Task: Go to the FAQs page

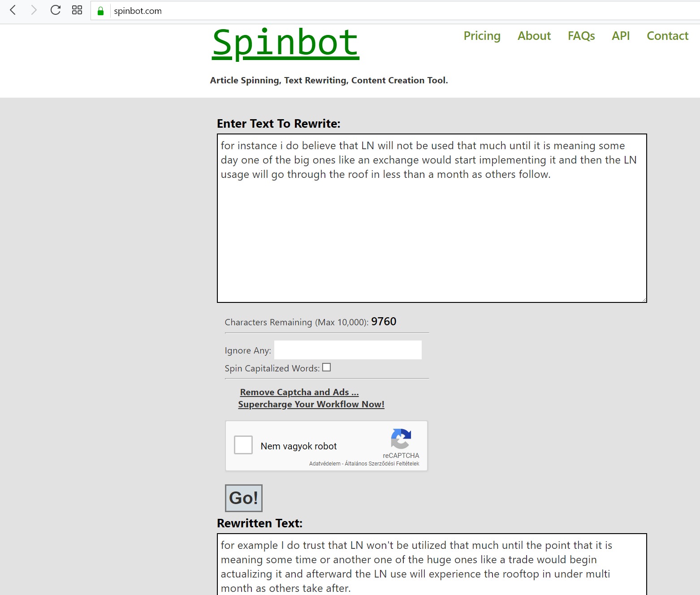Action: point(581,36)
